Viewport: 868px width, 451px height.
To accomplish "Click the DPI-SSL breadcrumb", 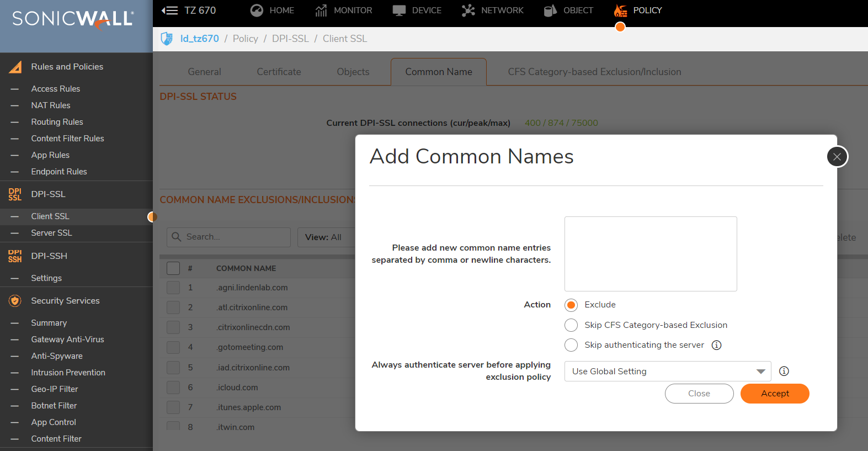I will tap(290, 39).
